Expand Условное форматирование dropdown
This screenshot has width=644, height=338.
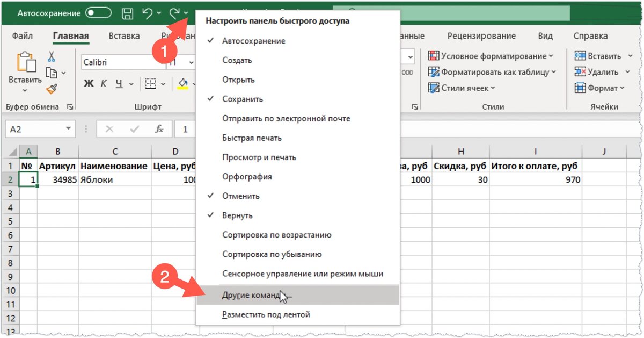[x=551, y=56]
